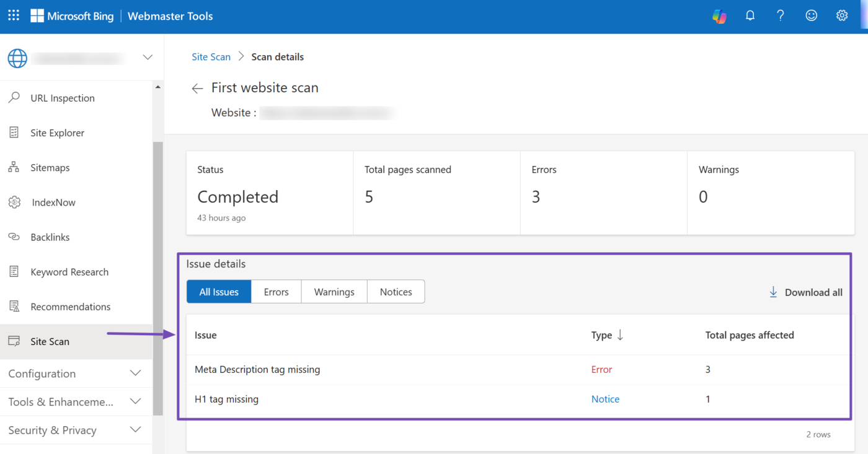Screen dimensions: 868x454
Task: Switch to the Warnings tab
Action: pos(334,292)
